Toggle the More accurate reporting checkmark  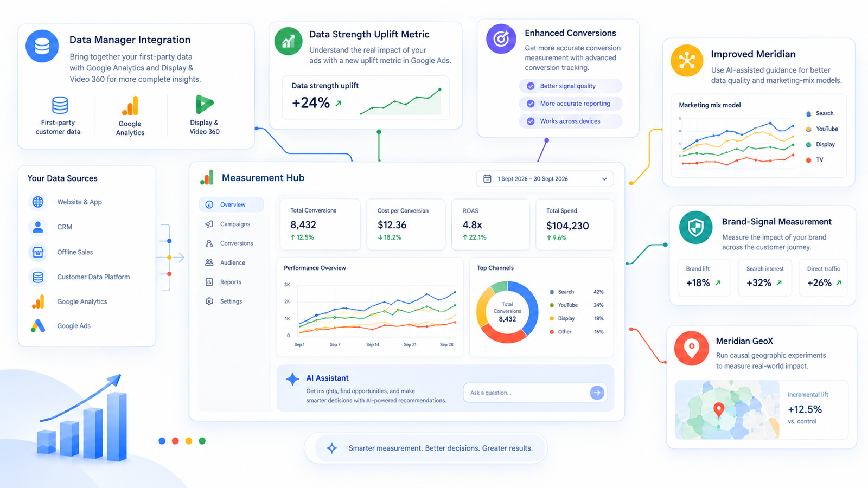pyautogui.click(x=531, y=104)
